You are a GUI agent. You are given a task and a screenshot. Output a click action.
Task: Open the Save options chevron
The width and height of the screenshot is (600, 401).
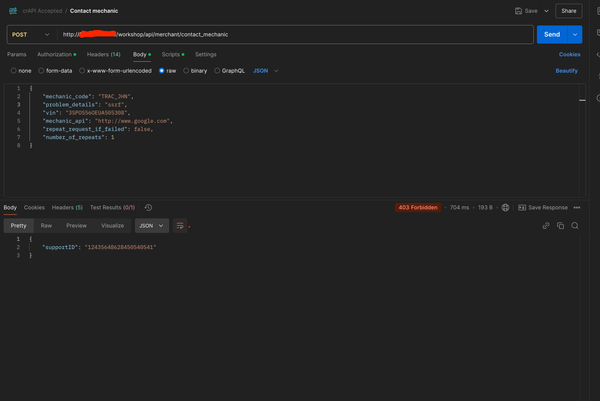[546, 11]
